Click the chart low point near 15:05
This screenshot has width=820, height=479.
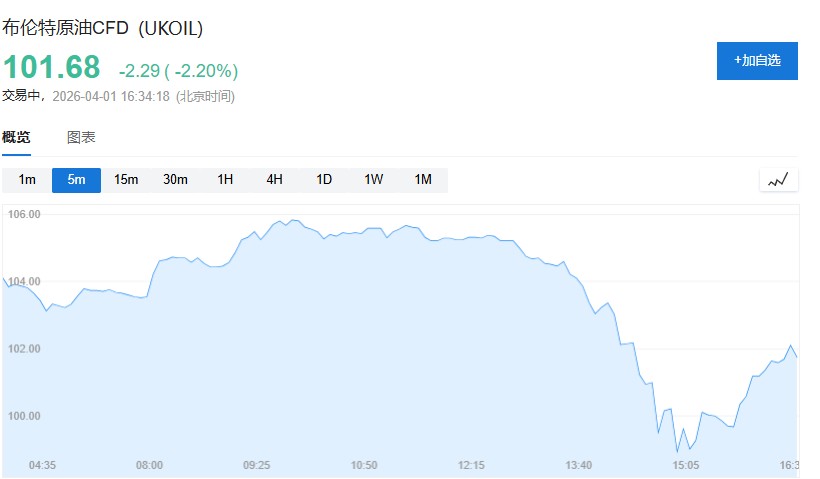(677, 452)
